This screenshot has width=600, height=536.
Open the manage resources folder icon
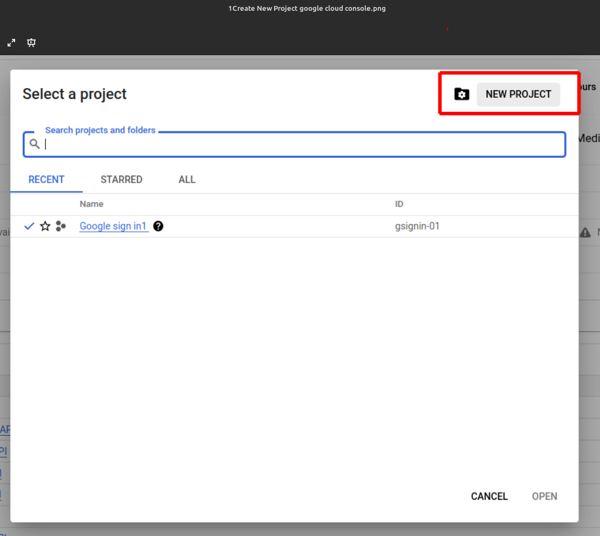click(x=461, y=94)
